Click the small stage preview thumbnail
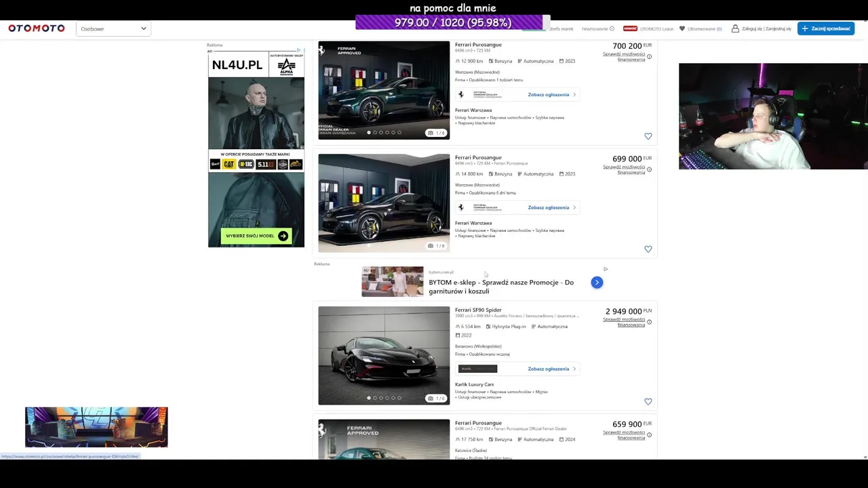 tap(96, 427)
